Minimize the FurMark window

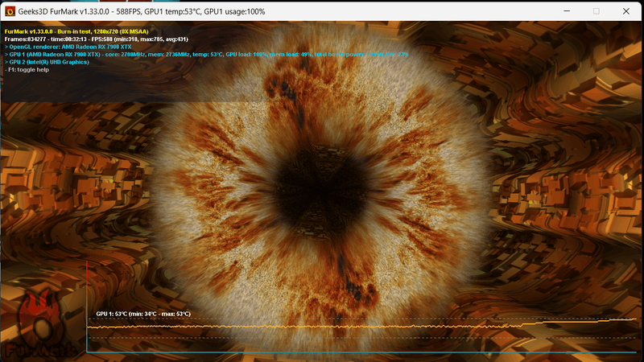(x=567, y=11)
